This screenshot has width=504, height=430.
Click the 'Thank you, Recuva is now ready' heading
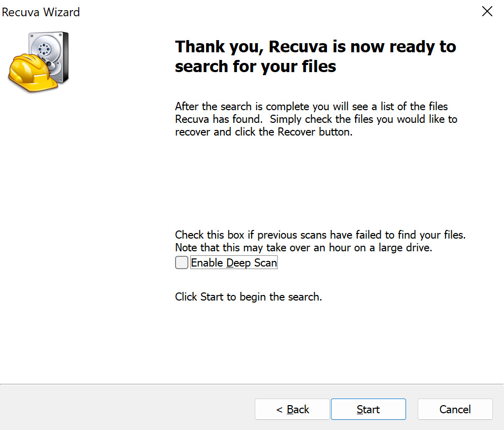coord(315,56)
